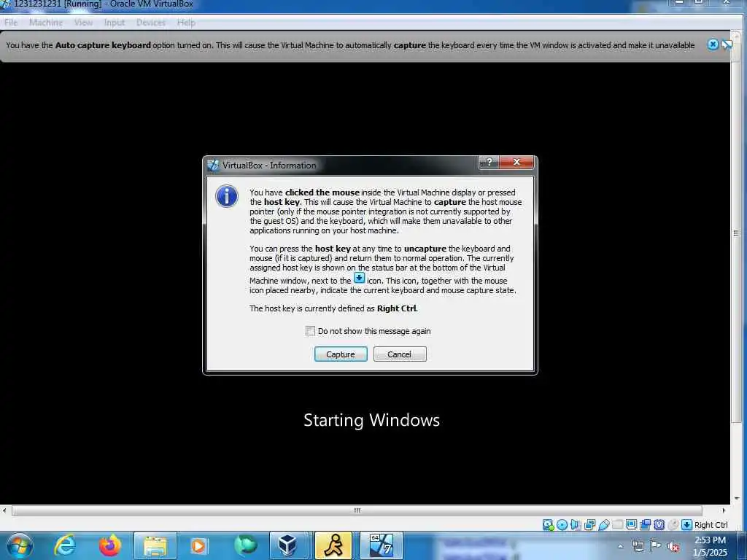Click the blue information icon in dialog
747x560 pixels.
point(227,196)
